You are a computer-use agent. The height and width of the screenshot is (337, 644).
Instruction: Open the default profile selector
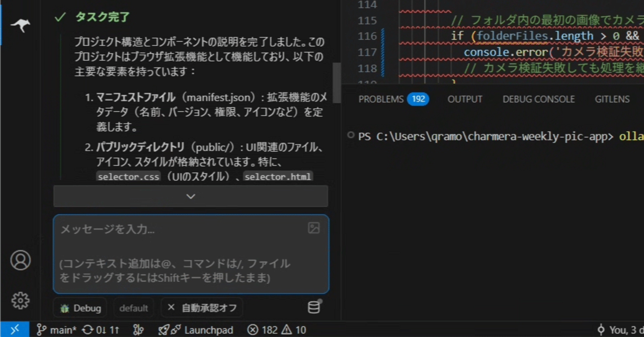tap(133, 307)
